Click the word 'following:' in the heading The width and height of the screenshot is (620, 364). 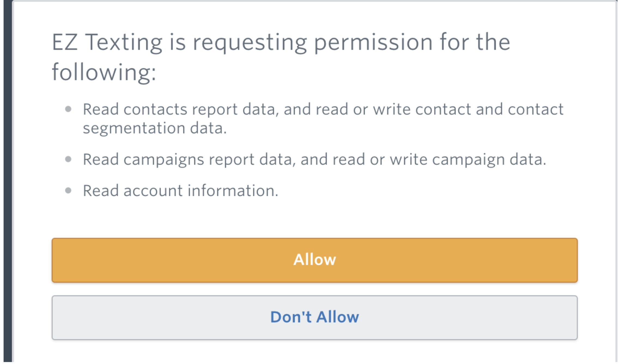104,72
